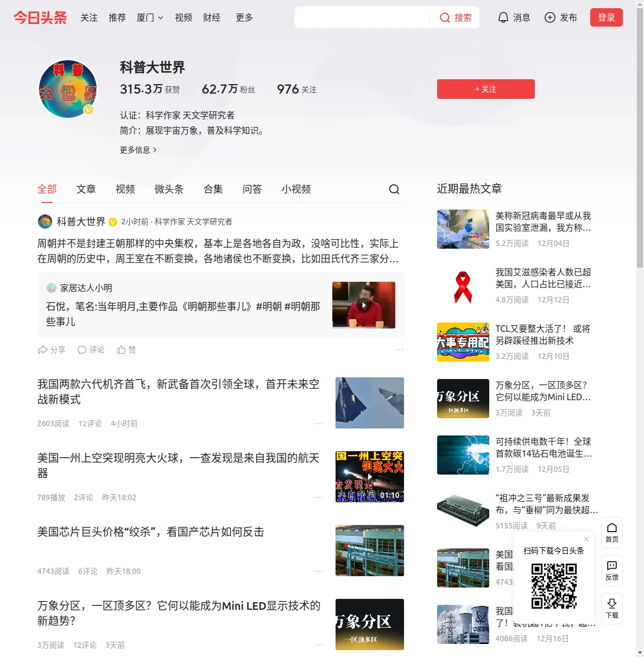Click the top search input field
The width and height of the screenshot is (644, 657).
coord(363,17)
